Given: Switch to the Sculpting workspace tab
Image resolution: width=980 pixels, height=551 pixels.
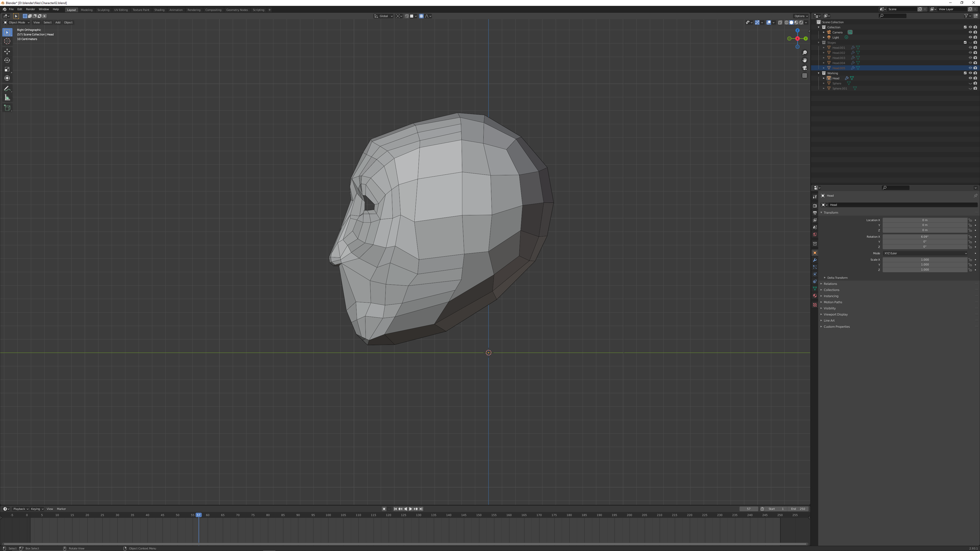Looking at the screenshot, I should pos(103,10).
